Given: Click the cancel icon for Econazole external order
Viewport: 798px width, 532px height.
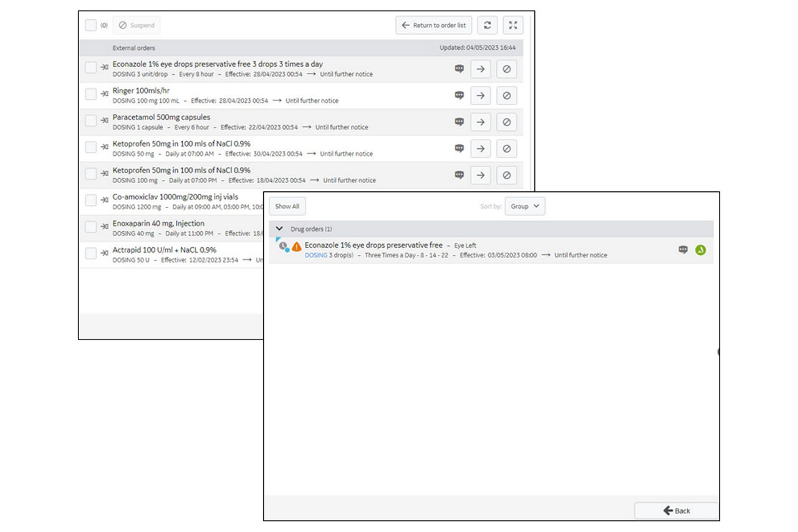Looking at the screenshot, I should tap(506, 69).
